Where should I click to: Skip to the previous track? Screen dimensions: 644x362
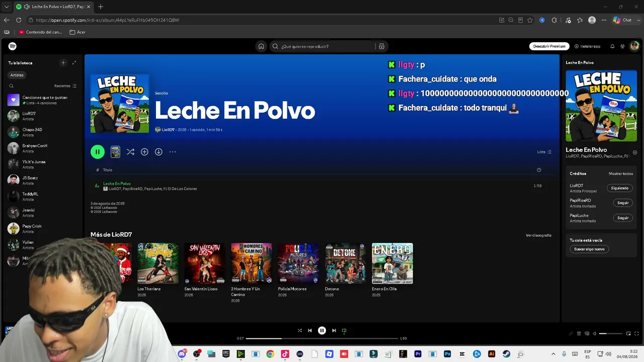pyautogui.click(x=310, y=330)
